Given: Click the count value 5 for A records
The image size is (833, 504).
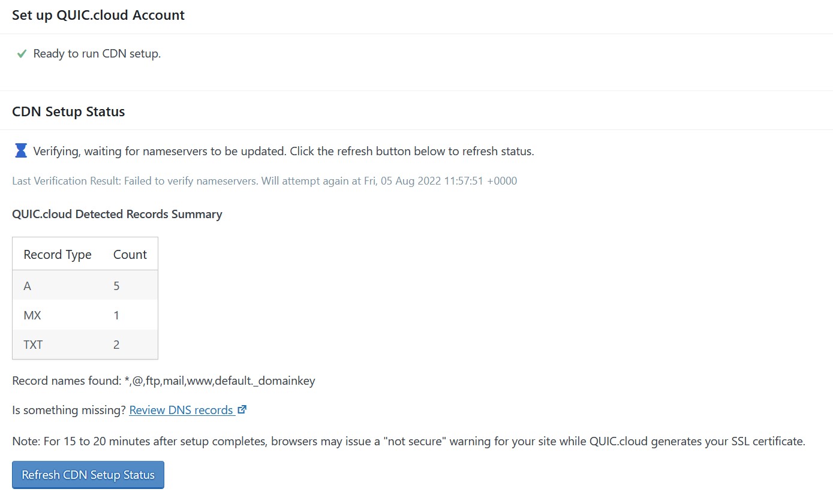Looking at the screenshot, I should tap(116, 286).
